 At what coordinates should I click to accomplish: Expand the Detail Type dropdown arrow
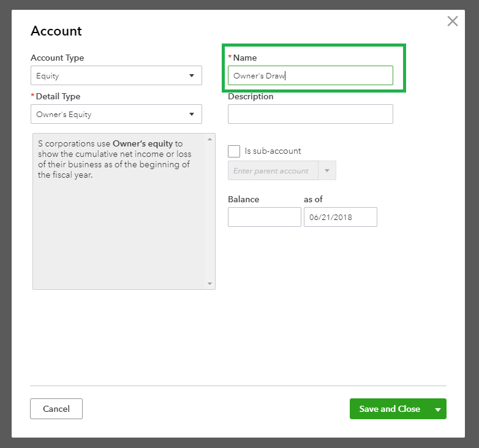tap(191, 114)
